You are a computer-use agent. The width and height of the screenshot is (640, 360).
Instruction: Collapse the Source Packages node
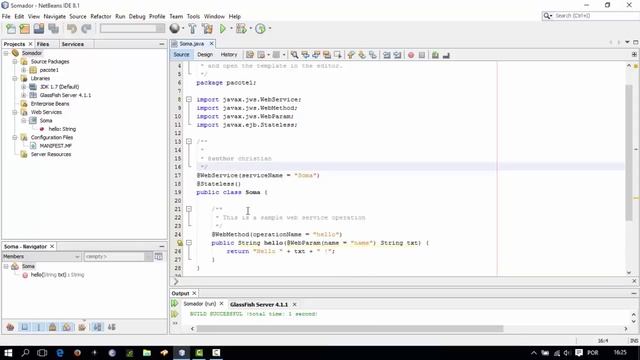(x=15, y=62)
